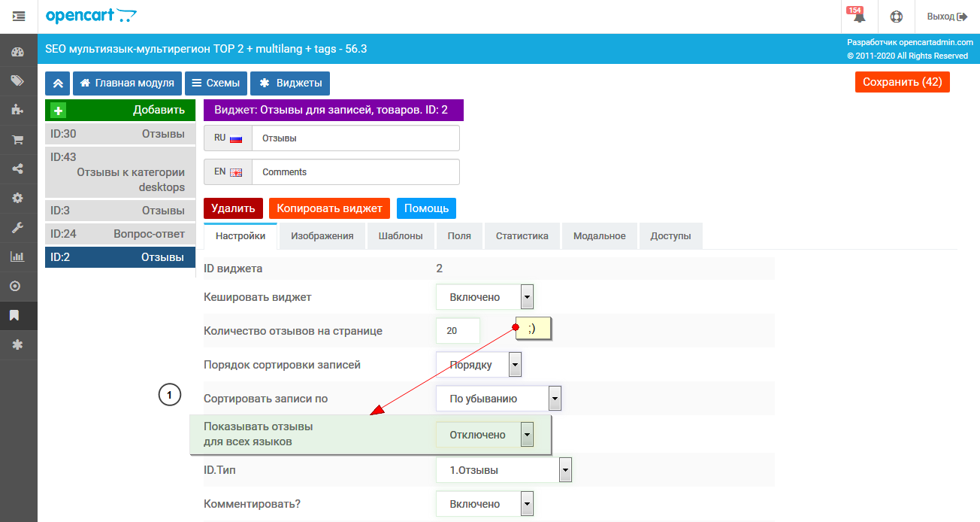
Task: Open Показывать отзывы для всех языков dropdown
Action: [485, 435]
